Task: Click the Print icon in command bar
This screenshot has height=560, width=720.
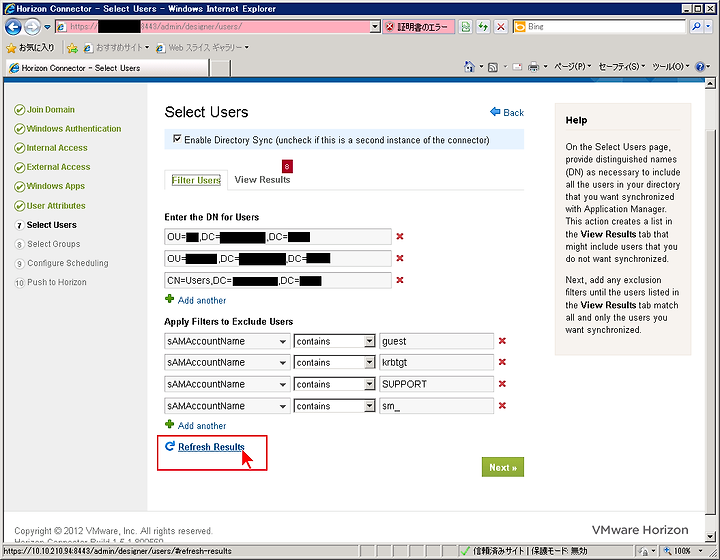Action: click(x=533, y=67)
